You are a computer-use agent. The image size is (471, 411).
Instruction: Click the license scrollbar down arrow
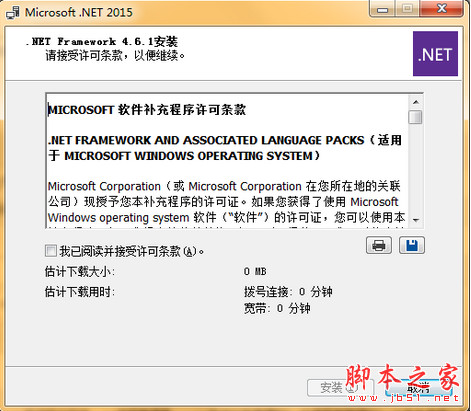[x=416, y=220]
